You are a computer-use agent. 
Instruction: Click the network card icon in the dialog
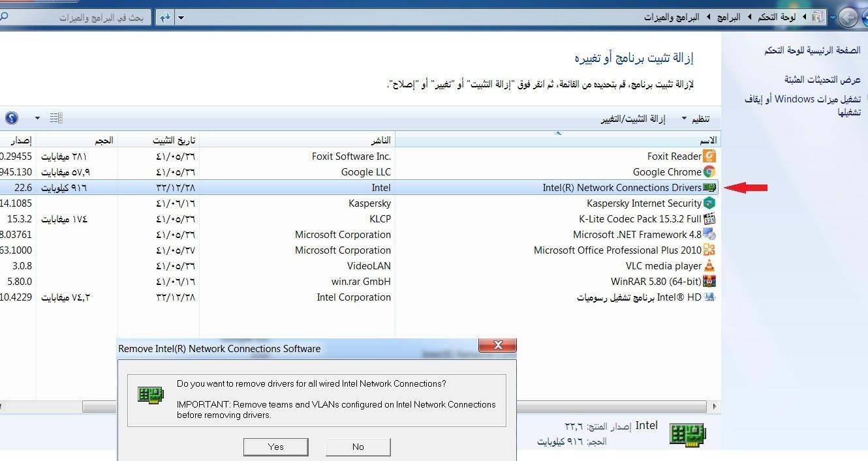(x=151, y=394)
